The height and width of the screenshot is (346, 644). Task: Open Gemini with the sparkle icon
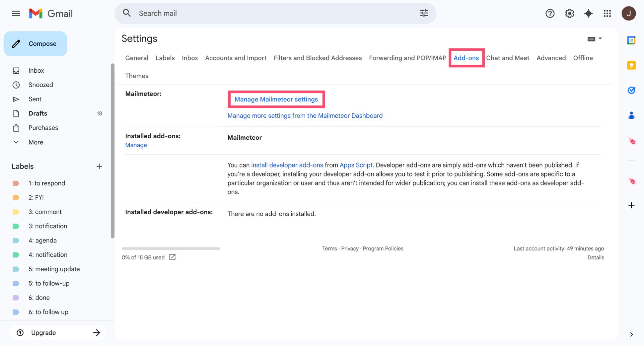click(588, 13)
